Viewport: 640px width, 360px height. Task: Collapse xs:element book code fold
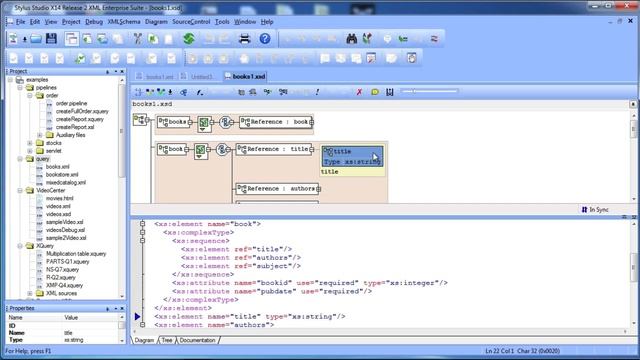click(x=142, y=224)
